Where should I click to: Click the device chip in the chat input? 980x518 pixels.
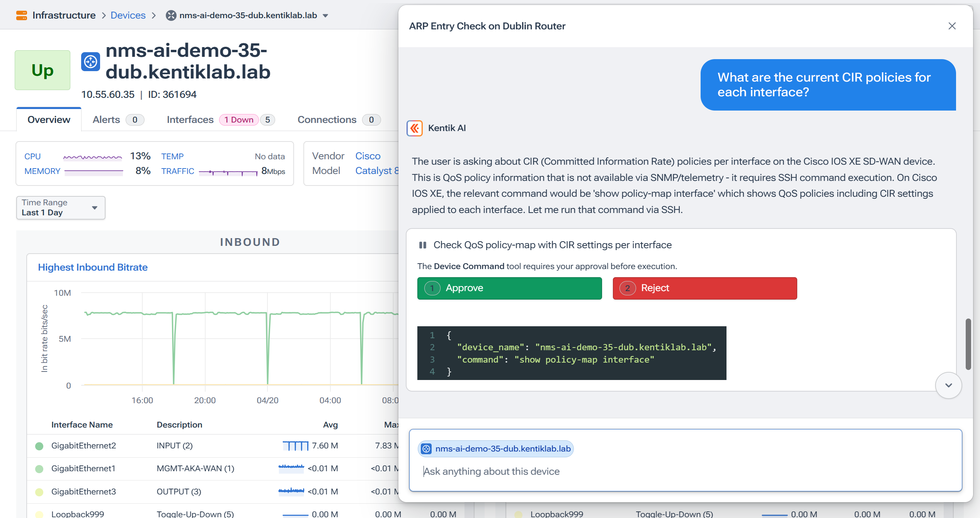pyautogui.click(x=496, y=448)
